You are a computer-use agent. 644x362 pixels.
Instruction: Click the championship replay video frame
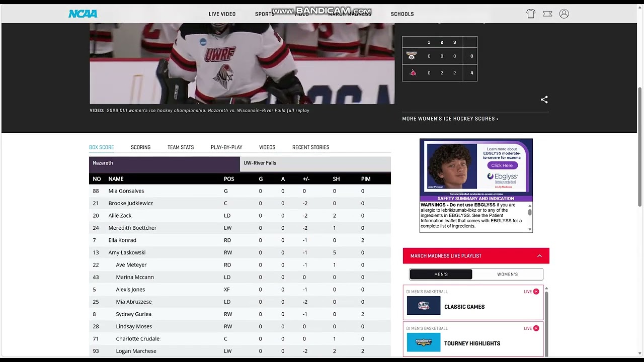pyautogui.click(x=242, y=63)
